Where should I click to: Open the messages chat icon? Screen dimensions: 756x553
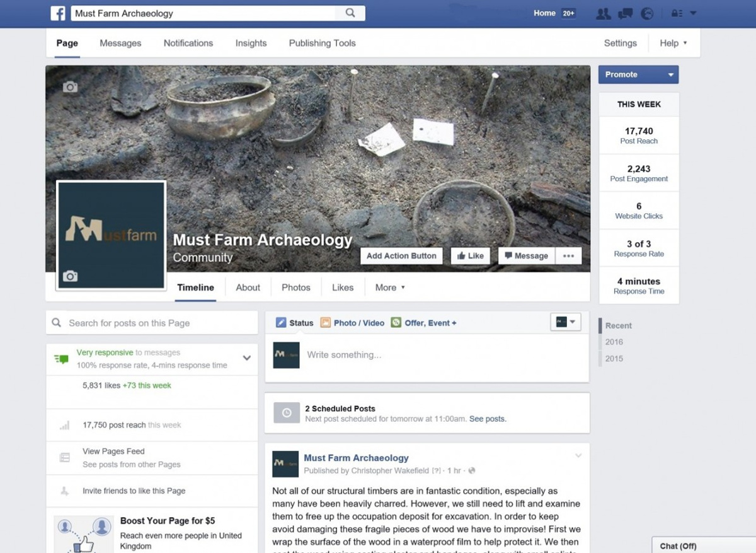coord(625,13)
